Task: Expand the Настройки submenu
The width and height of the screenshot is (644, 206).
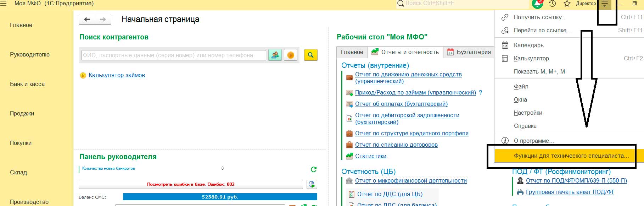Action: (569, 113)
